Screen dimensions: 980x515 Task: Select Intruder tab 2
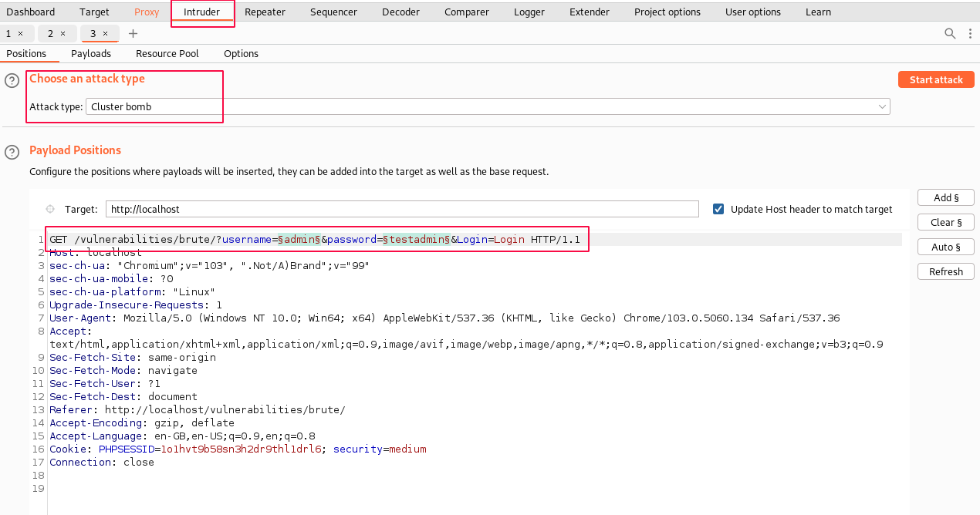point(51,34)
